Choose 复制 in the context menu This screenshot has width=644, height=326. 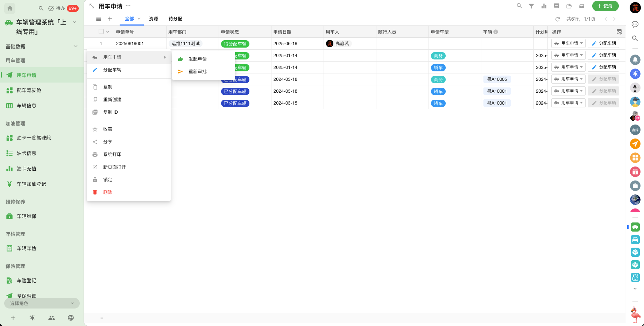tap(129, 87)
